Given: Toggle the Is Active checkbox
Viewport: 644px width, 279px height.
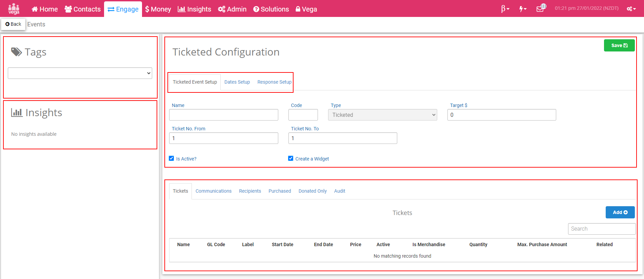Looking at the screenshot, I should 172,158.
